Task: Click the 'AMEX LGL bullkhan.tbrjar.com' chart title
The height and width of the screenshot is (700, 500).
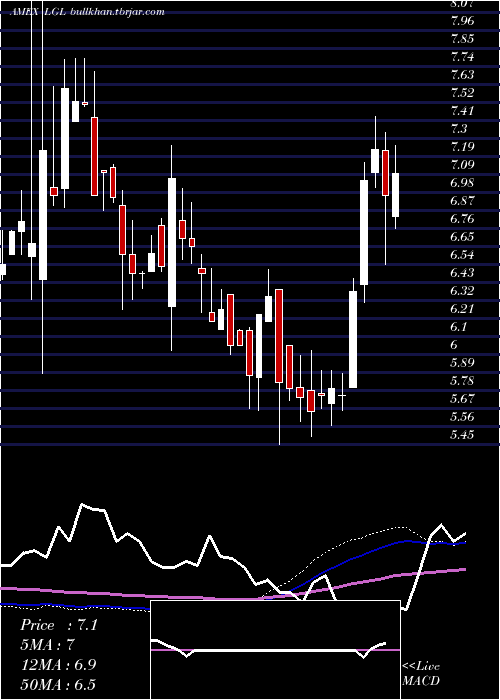Action: tap(87, 12)
